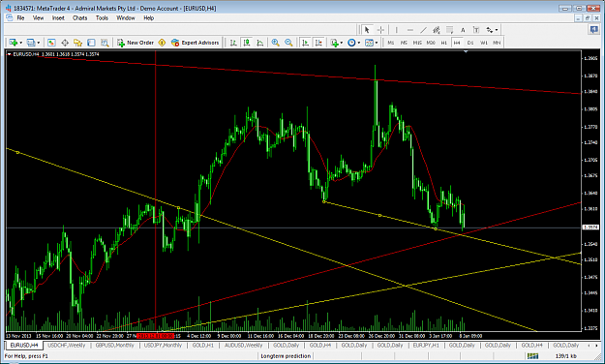Open the Profiles icon in toolbar
605x364 pixels.
(31, 43)
